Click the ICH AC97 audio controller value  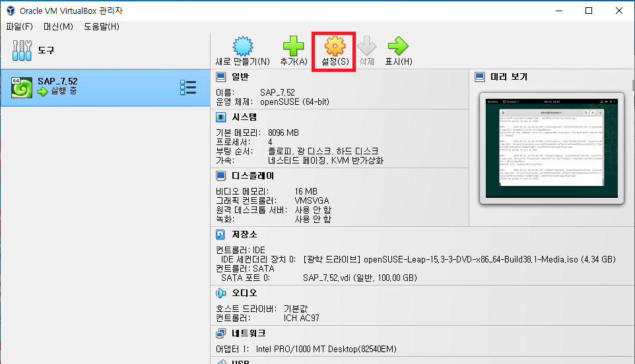[301, 318]
